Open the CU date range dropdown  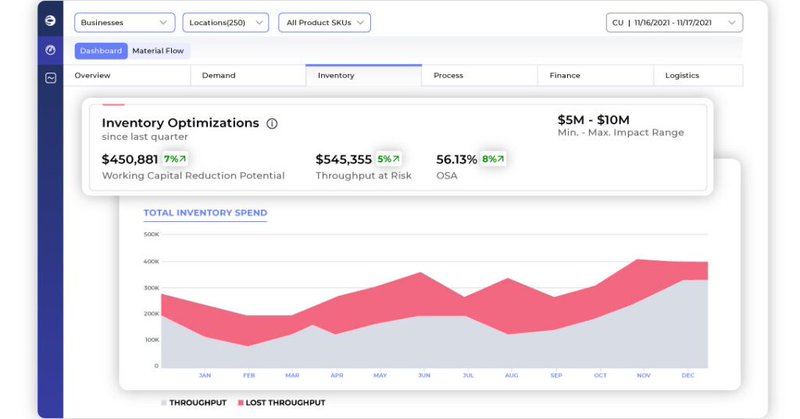pyautogui.click(x=674, y=22)
